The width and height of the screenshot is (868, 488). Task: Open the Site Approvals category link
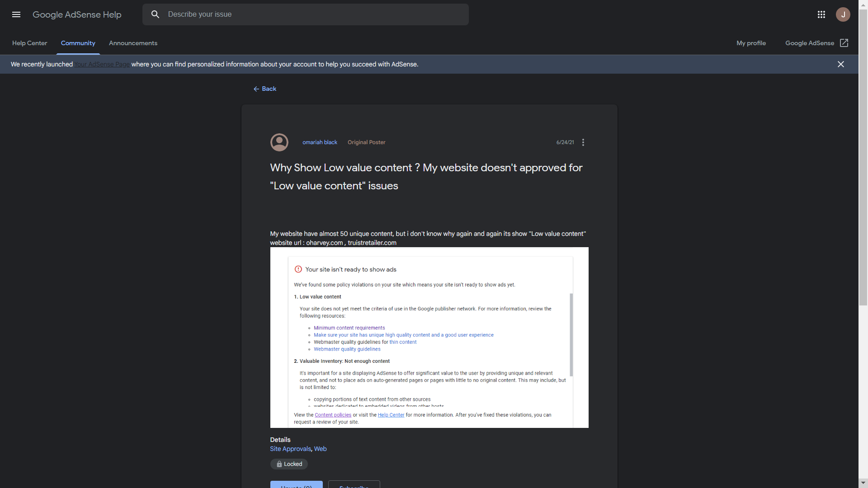point(290,449)
